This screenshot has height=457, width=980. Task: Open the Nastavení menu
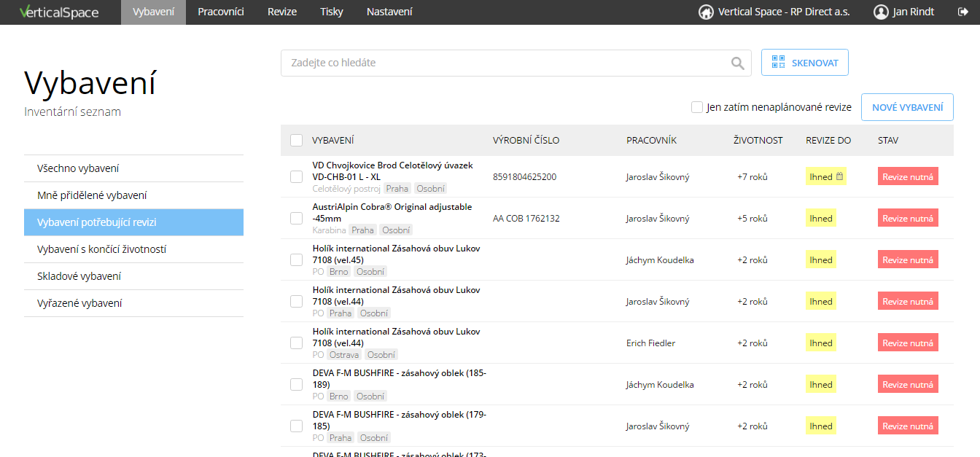tap(389, 12)
